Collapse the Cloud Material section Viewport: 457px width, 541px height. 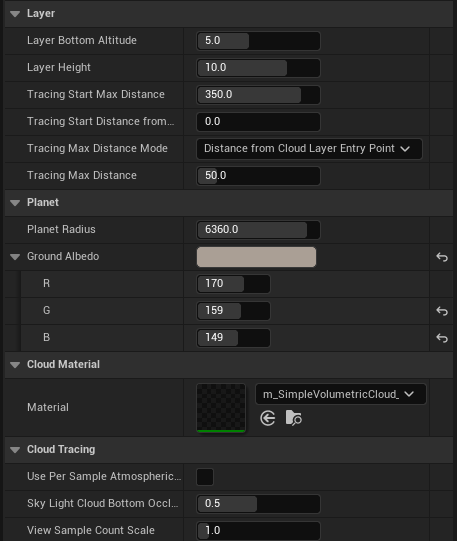pos(15,365)
